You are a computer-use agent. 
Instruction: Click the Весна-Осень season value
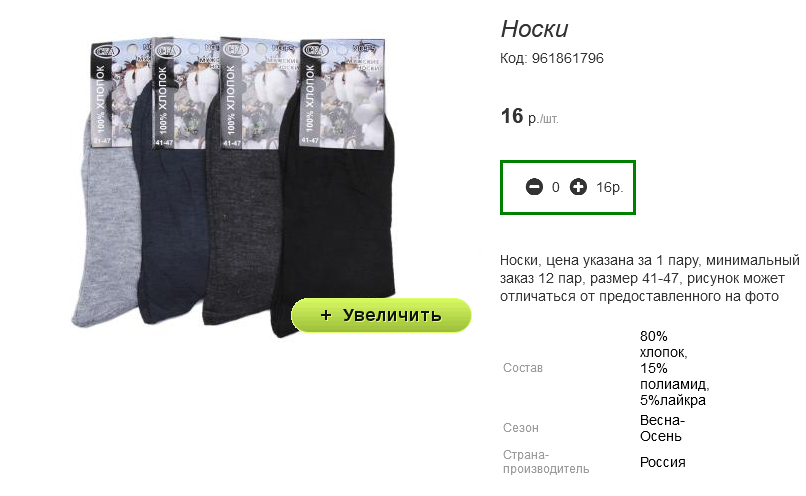coord(662,428)
